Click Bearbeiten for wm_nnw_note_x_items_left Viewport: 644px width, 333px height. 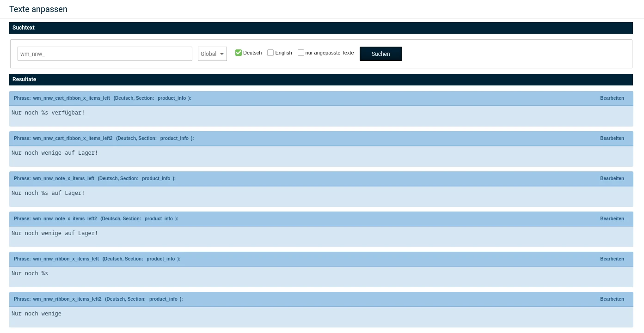(612, 179)
